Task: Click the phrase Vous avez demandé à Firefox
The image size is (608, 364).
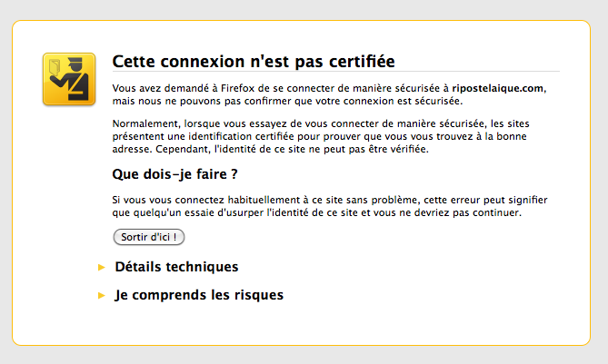Action: (x=184, y=88)
